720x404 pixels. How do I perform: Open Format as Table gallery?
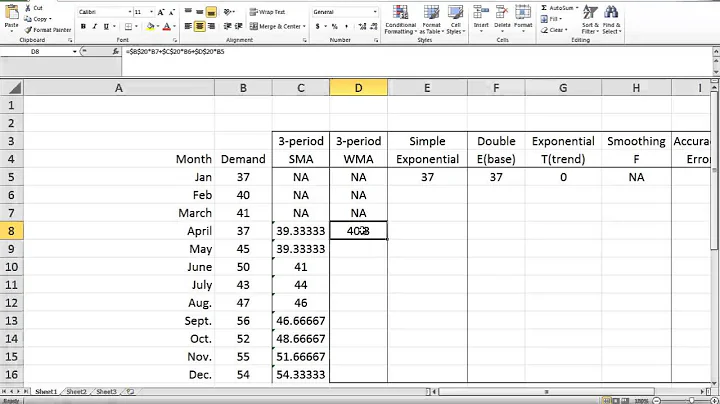[x=431, y=19]
